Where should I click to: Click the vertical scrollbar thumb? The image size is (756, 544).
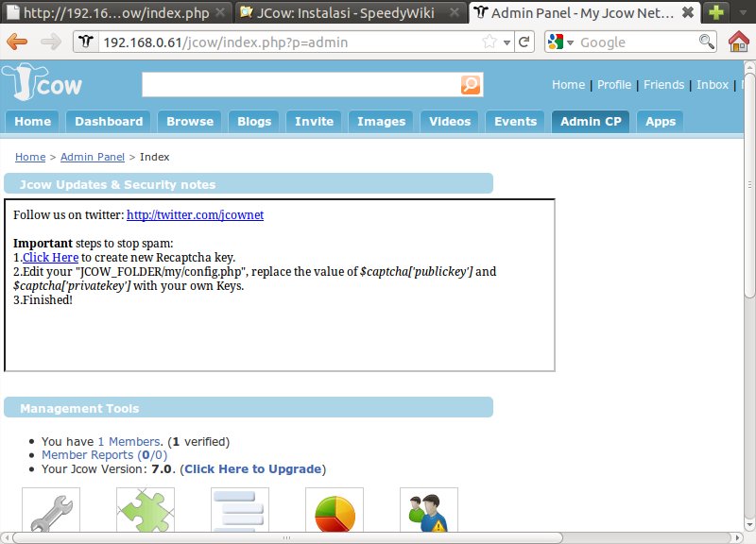(x=749, y=185)
